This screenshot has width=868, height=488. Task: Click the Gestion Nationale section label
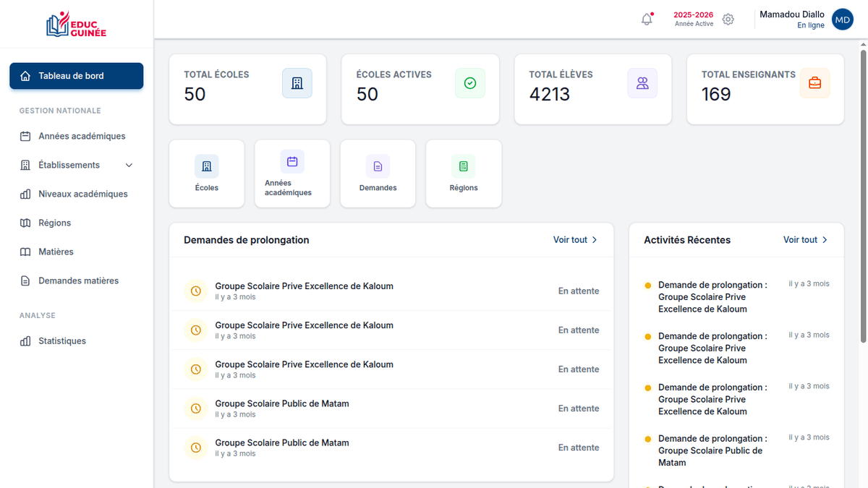[x=60, y=111]
